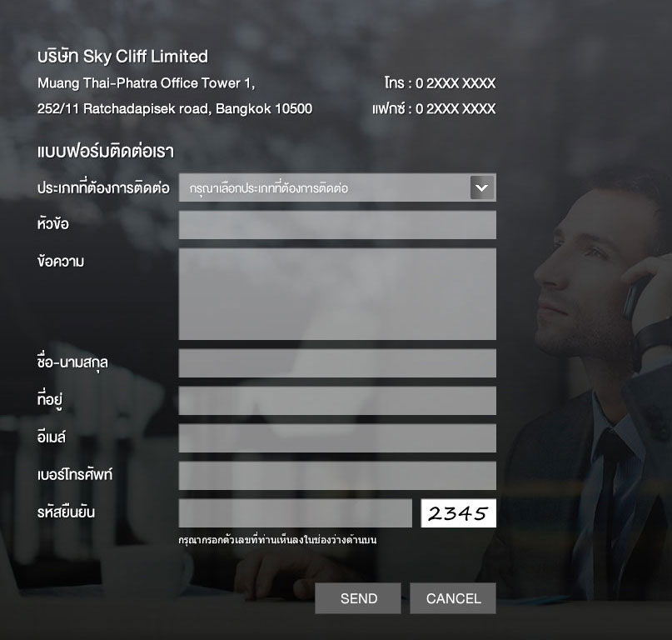Focus the รหัสยืนยัน verification code field
Viewport: 672px width, 640px height.
[x=296, y=513]
